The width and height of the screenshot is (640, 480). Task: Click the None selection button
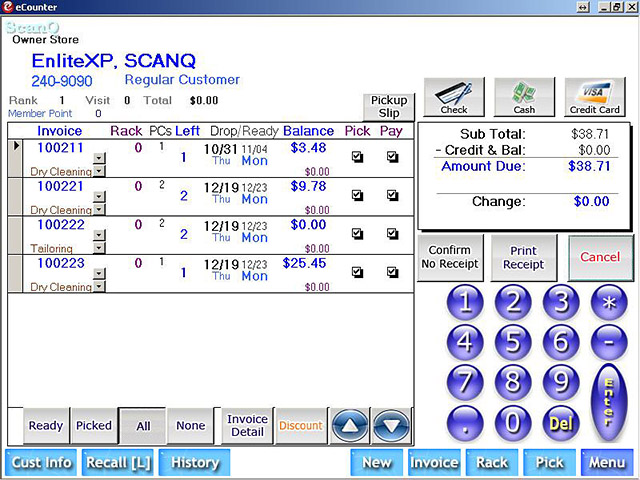(x=191, y=426)
